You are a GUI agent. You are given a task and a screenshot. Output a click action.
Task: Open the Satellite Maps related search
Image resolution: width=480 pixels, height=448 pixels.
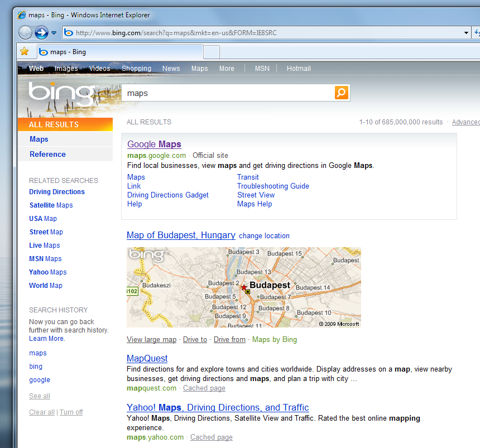click(51, 205)
